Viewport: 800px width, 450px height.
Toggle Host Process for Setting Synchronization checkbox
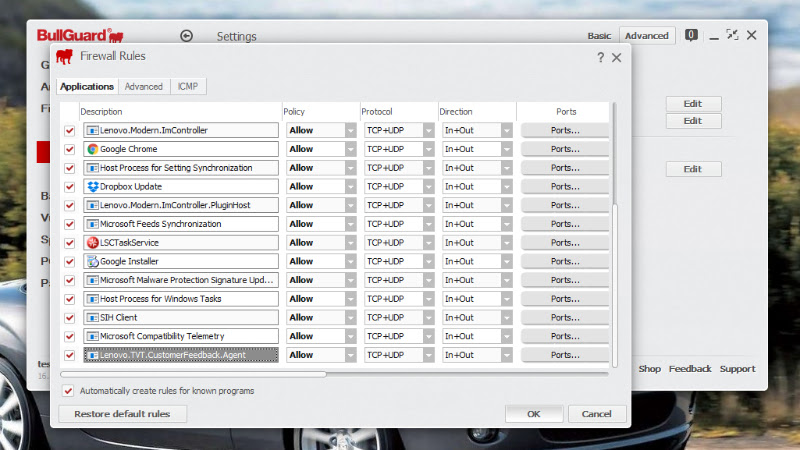point(69,168)
